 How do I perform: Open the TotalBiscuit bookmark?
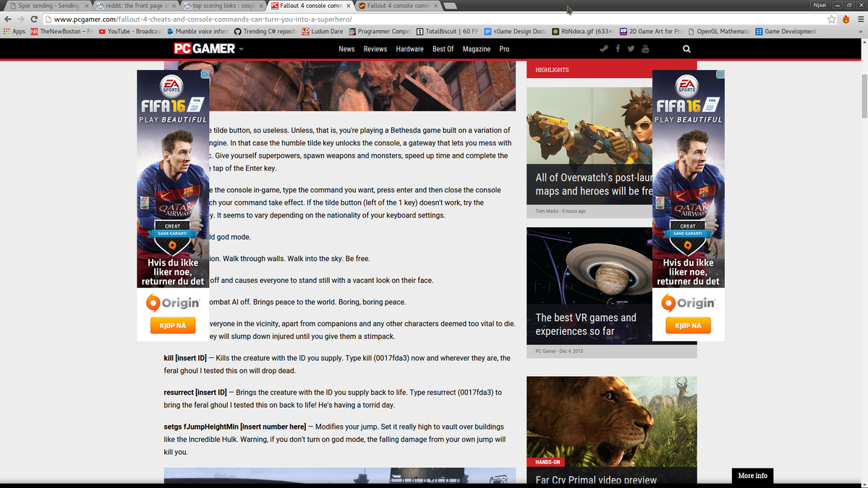448,32
